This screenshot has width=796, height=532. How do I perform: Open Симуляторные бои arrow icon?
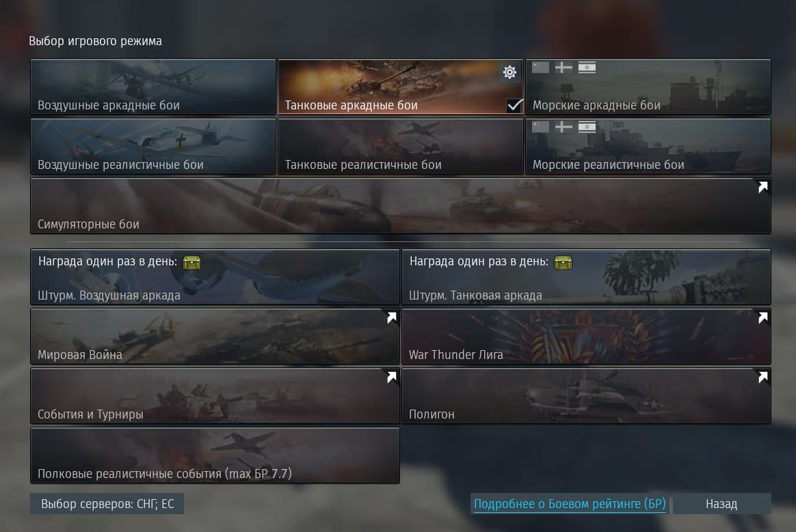762,187
